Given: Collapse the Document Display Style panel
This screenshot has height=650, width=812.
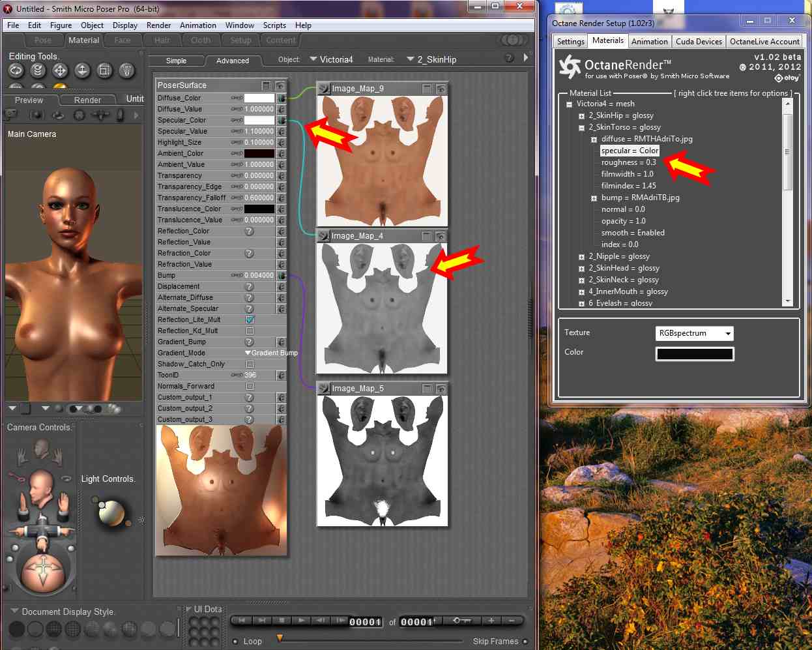Looking at the screenshot, I should pyautogui.click(x=14, y=612).
